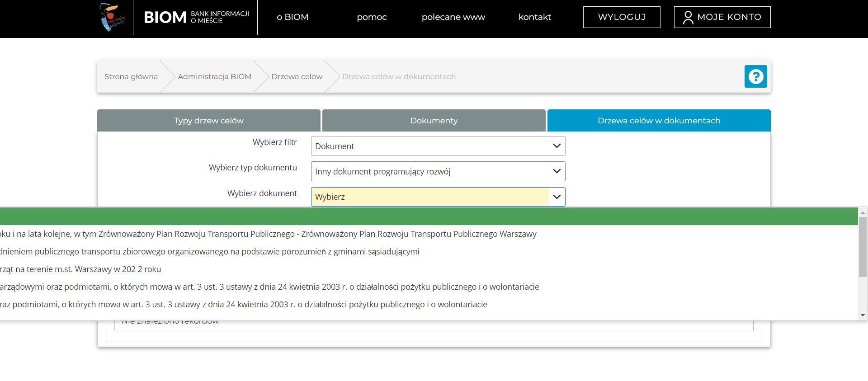The width and height of the screenshot is (868, 381).
Task: Switch to the 'Dokumenty' tab
Action: (x=434, y=121)
